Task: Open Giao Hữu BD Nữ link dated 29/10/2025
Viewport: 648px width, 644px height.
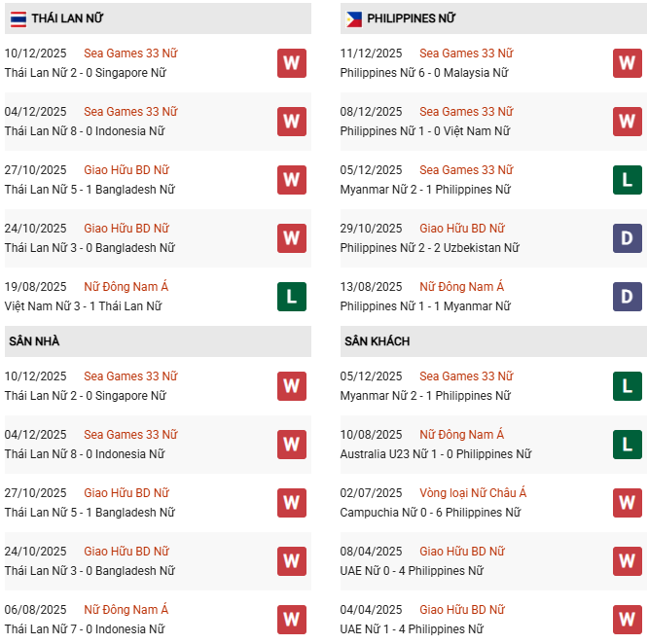Action: tap(462, 229)
